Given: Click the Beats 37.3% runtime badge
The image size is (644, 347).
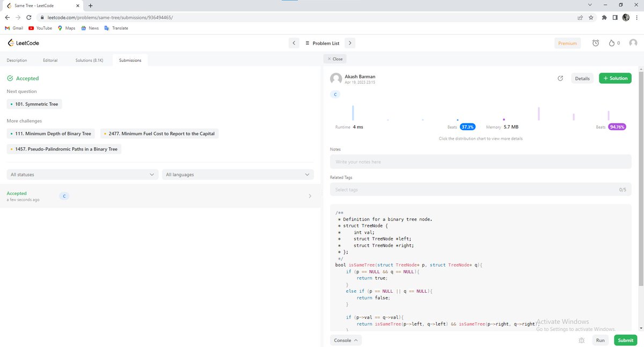Looking at the screenshot, I should click(x=467, y=127).
